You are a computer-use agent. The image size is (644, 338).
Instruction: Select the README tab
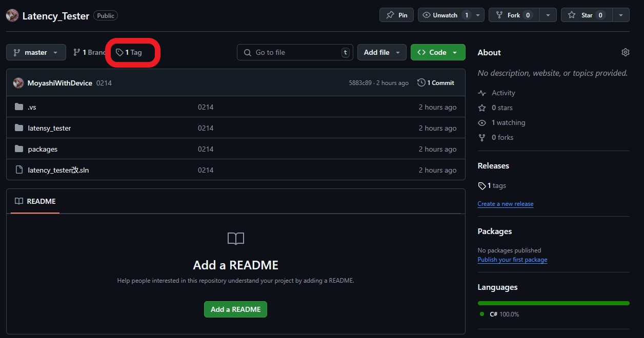35,201
